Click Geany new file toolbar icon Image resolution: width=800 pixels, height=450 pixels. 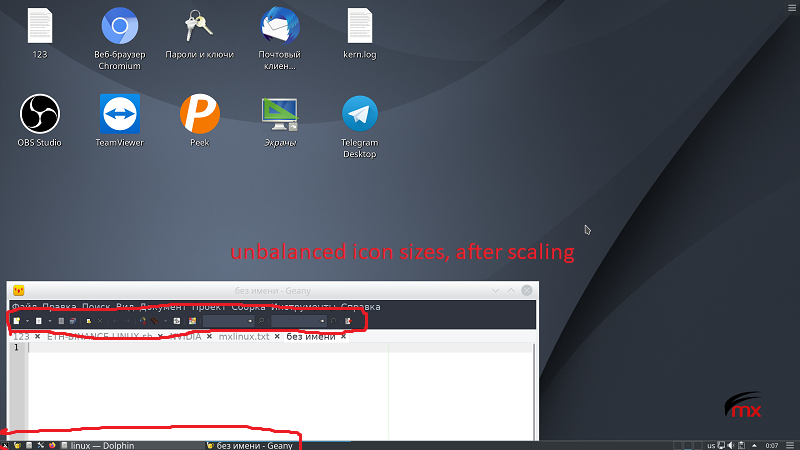(x=16, y=321)
